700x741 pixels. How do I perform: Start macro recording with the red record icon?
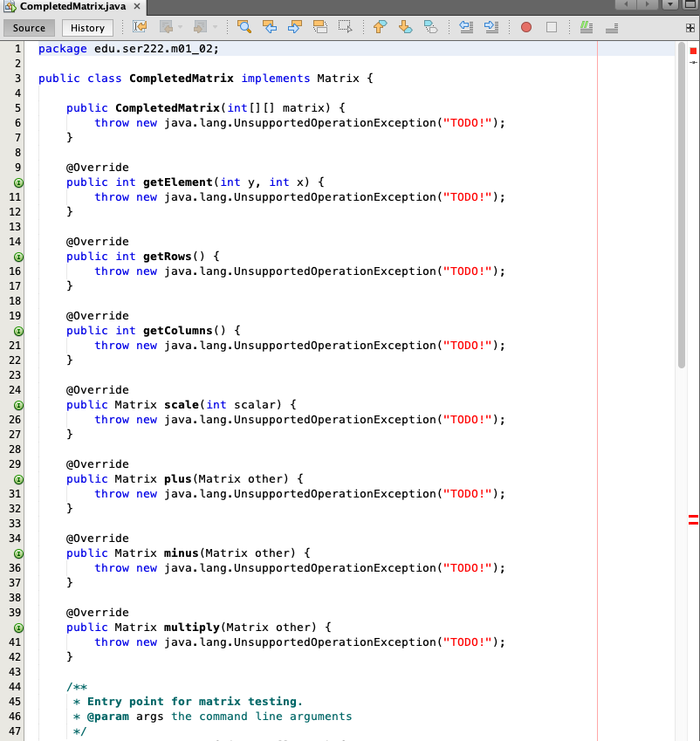click(x=525, y=27)
